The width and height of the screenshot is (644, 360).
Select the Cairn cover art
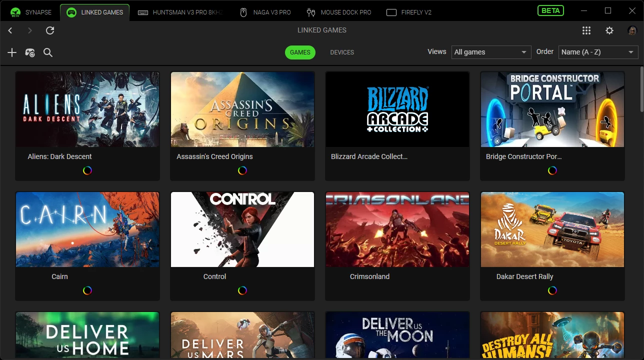point(87,229)
